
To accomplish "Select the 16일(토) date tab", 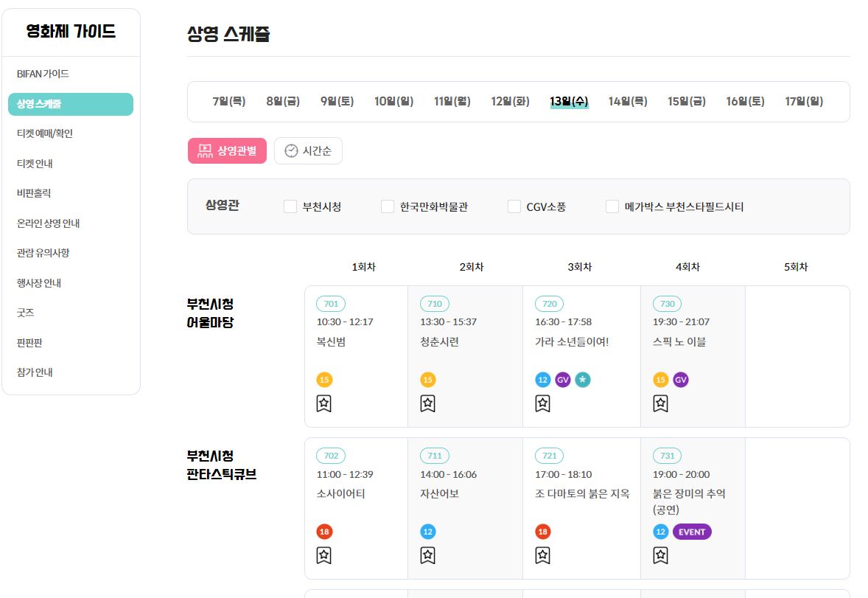I will tap(745, 102).
